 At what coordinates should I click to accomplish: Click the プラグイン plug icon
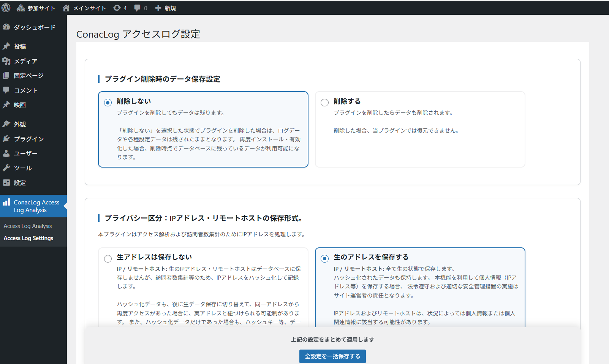click(6, 139)
